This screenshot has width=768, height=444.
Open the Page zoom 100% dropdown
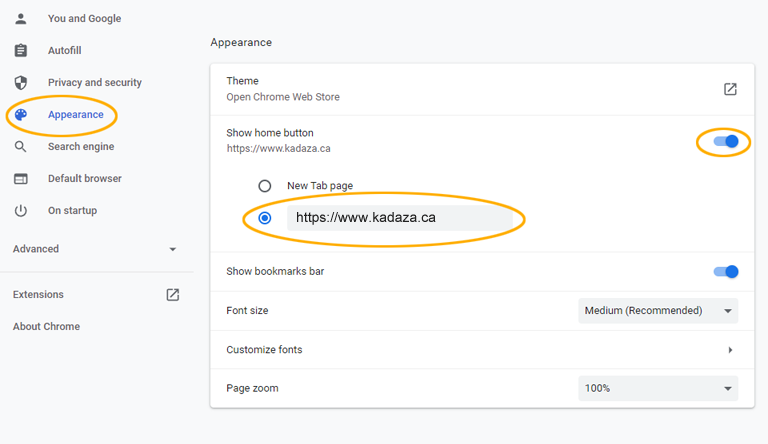point(658,388)
